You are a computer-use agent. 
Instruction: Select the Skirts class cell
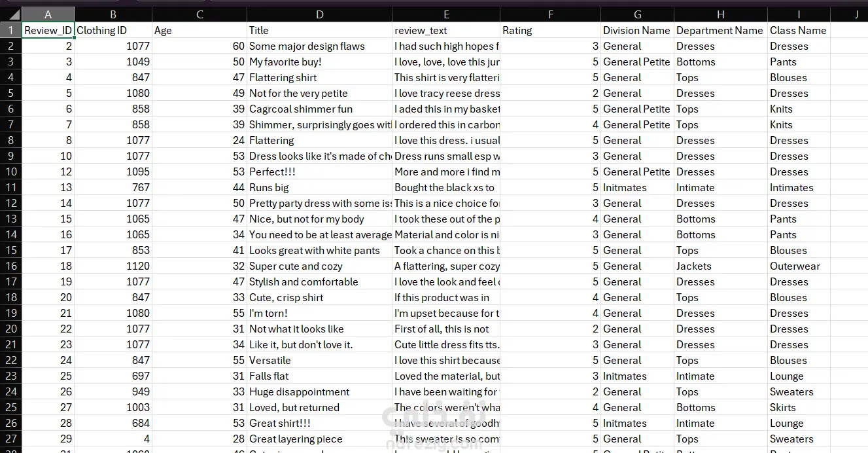(799, 407)
